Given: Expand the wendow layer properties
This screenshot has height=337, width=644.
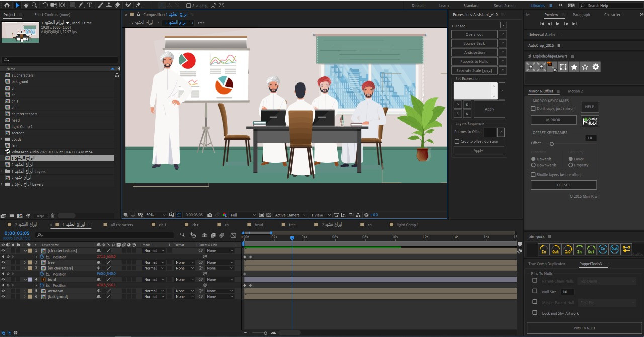Looking at the screenshot, I should [x=25, y=291].
